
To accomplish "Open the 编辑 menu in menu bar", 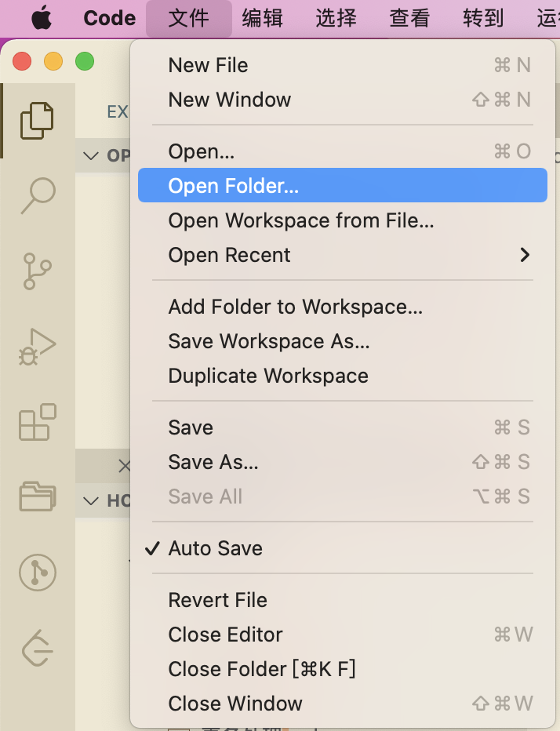I will [x=262, y=17].
